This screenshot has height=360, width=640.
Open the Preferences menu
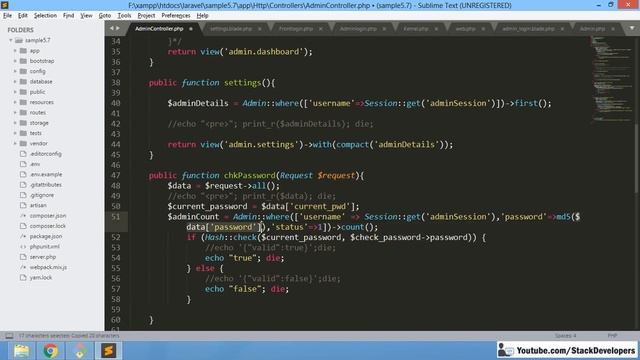(176, 16)
